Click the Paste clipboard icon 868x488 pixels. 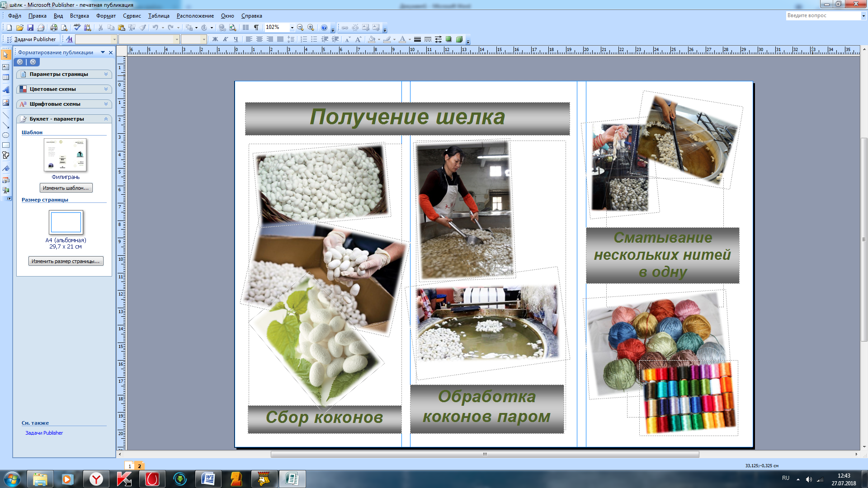point(121,28)
